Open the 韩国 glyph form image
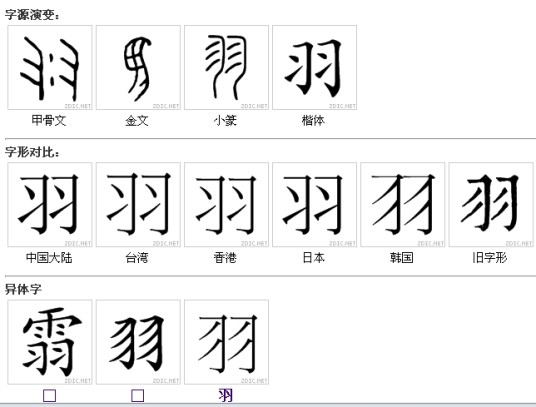 (403, 205)
